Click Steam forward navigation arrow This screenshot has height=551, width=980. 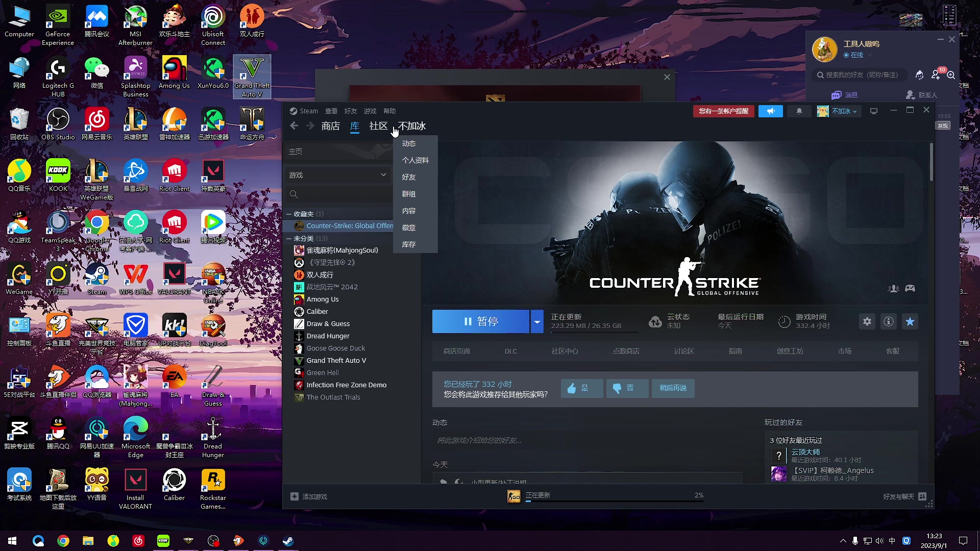click(x=310, y=126)
